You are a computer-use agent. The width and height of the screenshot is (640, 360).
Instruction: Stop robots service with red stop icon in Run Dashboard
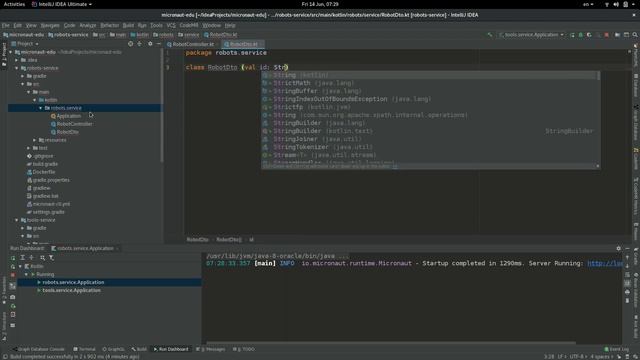[13, 276]
